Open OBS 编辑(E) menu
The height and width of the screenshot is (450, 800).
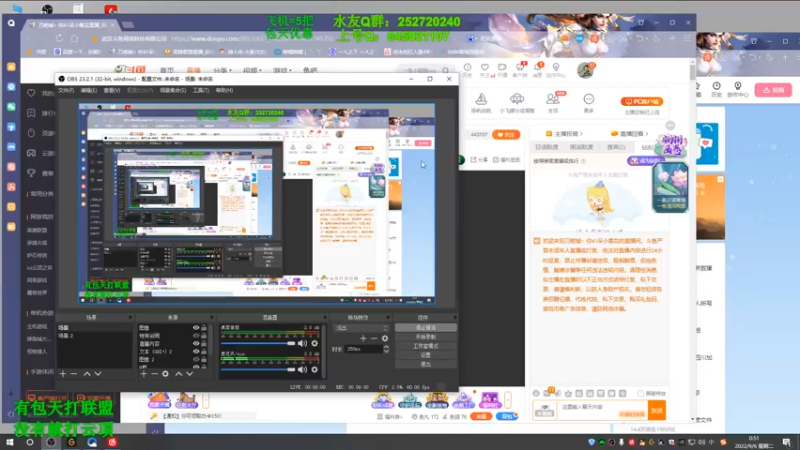coord(88,90)
